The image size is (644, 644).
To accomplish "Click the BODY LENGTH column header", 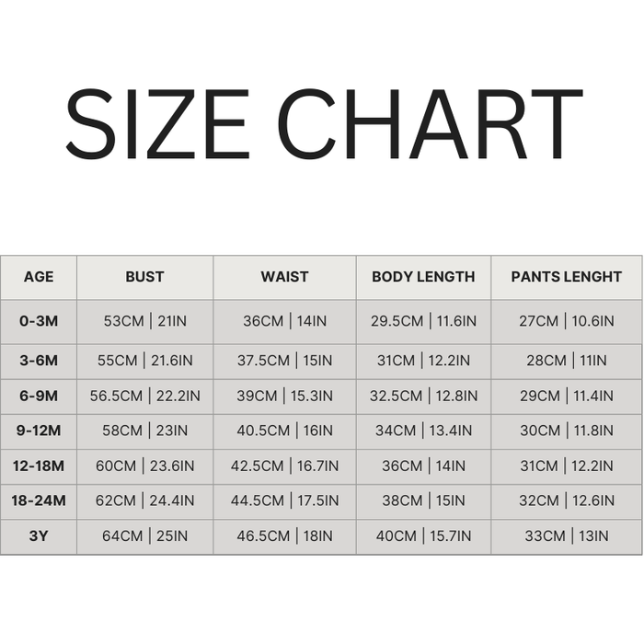I will 423,277.
